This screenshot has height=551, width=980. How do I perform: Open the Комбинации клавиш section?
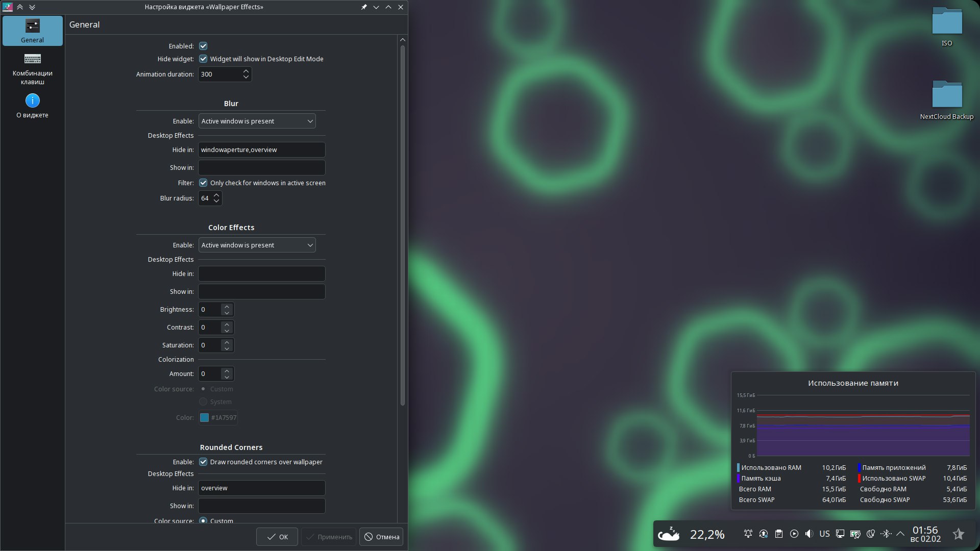[x=32, y=68]
